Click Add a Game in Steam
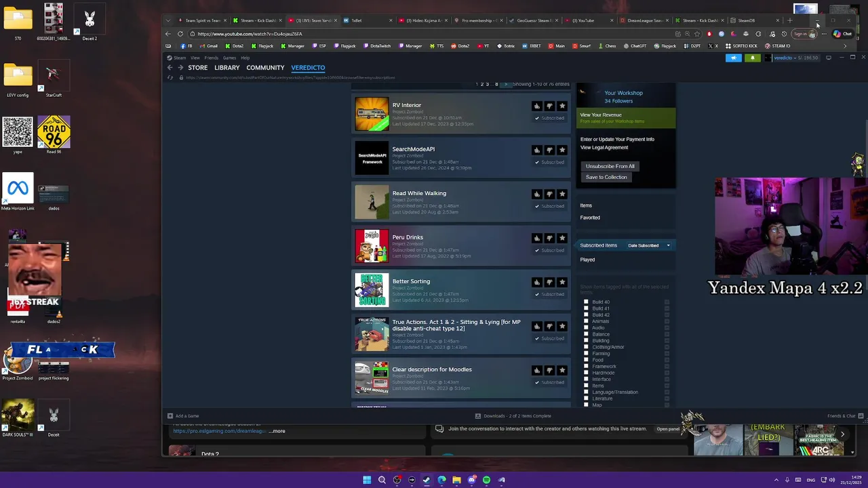 tap(183, 416)
